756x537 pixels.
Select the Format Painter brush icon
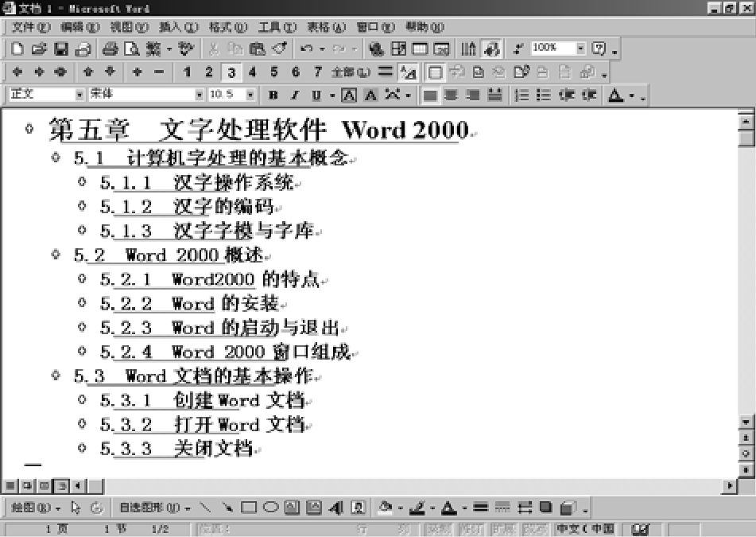(279, 49)
